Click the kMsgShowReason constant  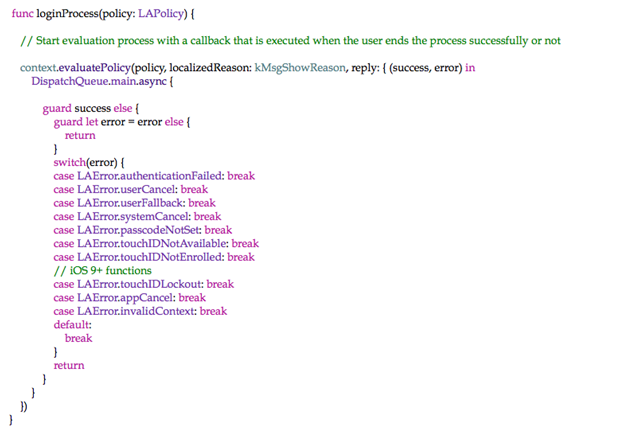coord(300,68)
